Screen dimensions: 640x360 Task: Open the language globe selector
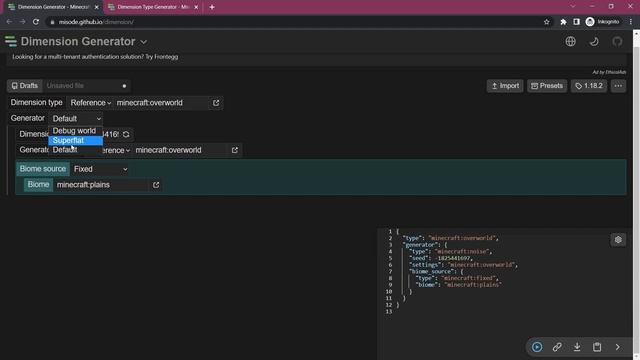click(x=571, y=41)
